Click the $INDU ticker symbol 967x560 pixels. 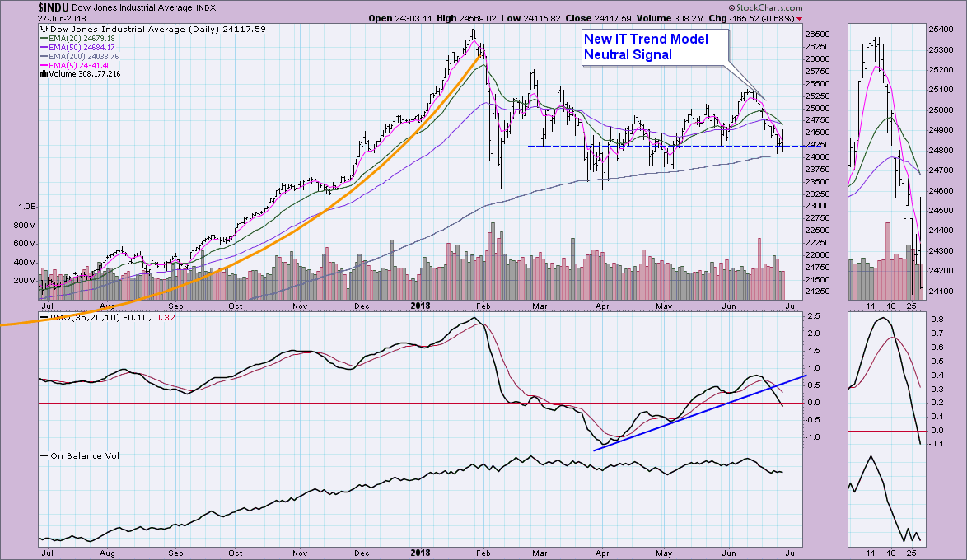click(53, 8)
